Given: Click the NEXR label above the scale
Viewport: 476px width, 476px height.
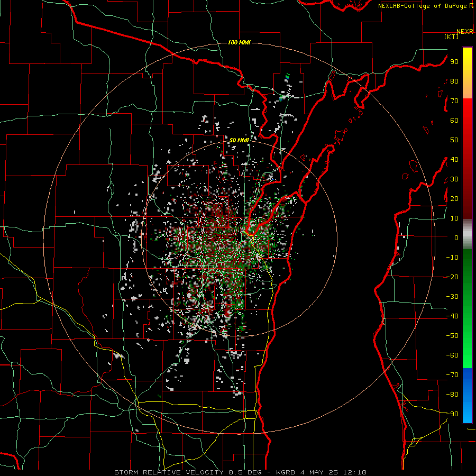Looking at the screenshot, I should 465,32.
